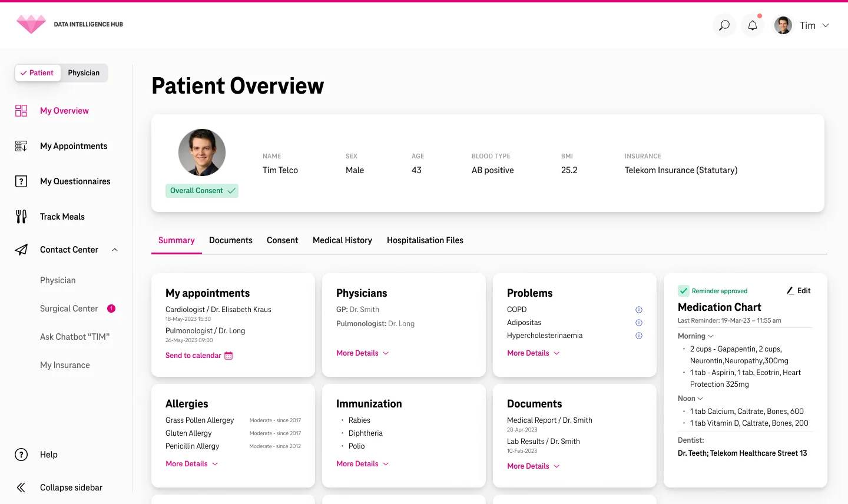Expand More Details under Allergies
The width and height of the screenshot is (848, 504).
[191, 464]
